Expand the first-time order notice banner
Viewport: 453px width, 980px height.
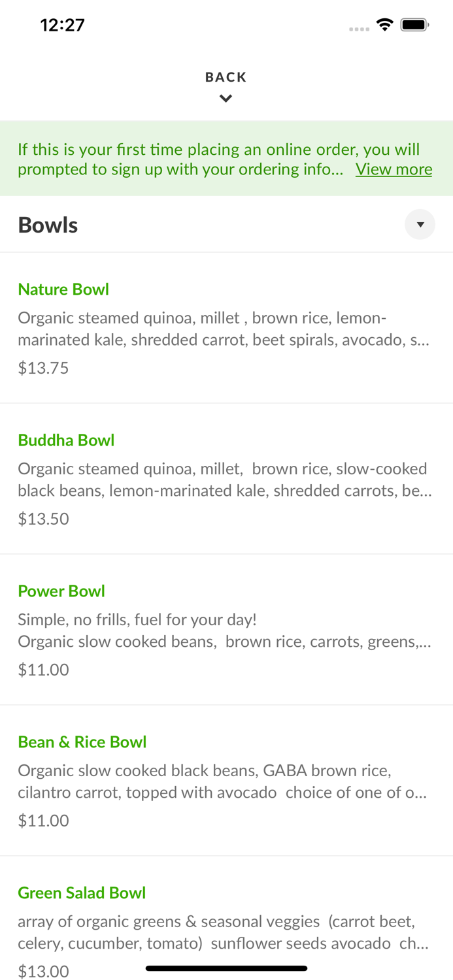point(394,169)
